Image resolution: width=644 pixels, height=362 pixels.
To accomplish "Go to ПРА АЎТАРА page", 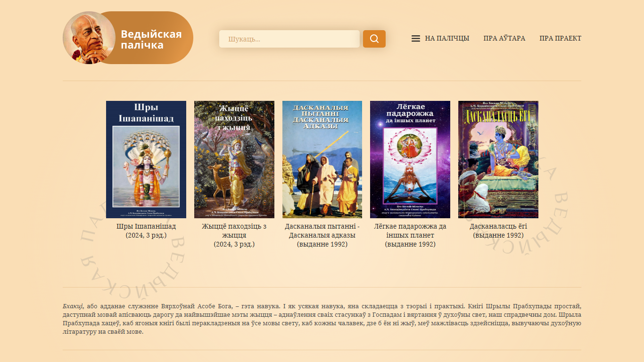I will point(504,39).
